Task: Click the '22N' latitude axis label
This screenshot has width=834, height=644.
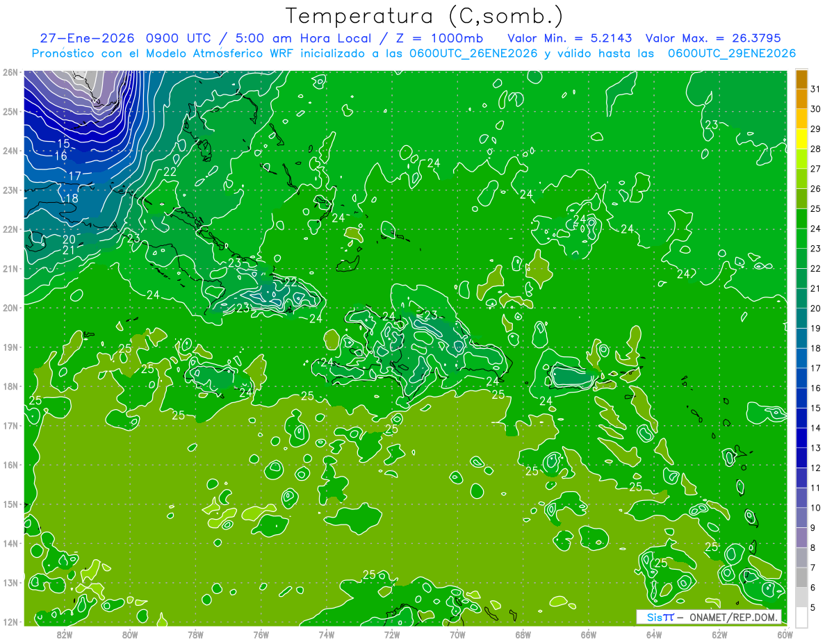Action: pos(10,229)
